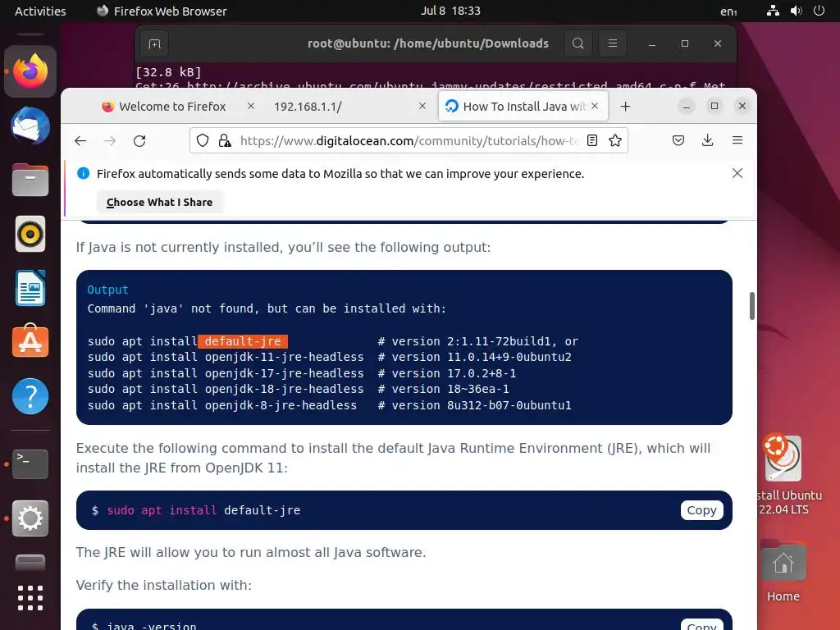Copy the sudo apt install default-jre command
Viewport: 840px width, 630px height.
point(702,510)
